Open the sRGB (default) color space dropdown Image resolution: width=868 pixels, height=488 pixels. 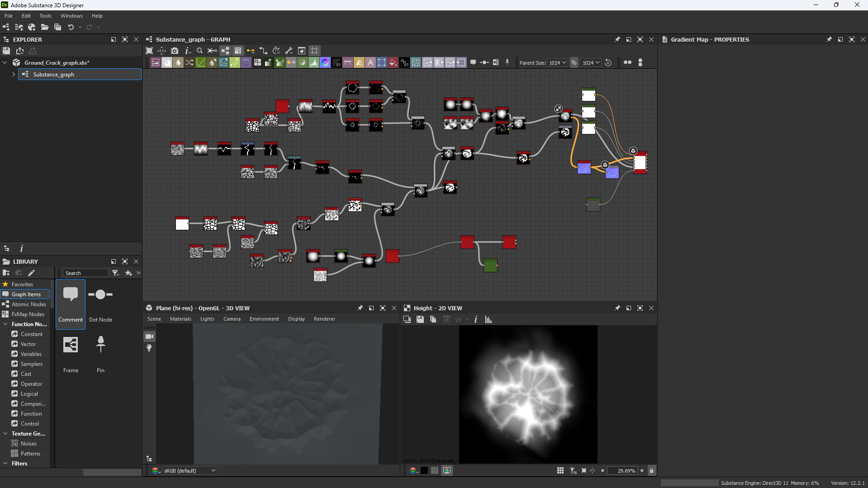(190, 471)
